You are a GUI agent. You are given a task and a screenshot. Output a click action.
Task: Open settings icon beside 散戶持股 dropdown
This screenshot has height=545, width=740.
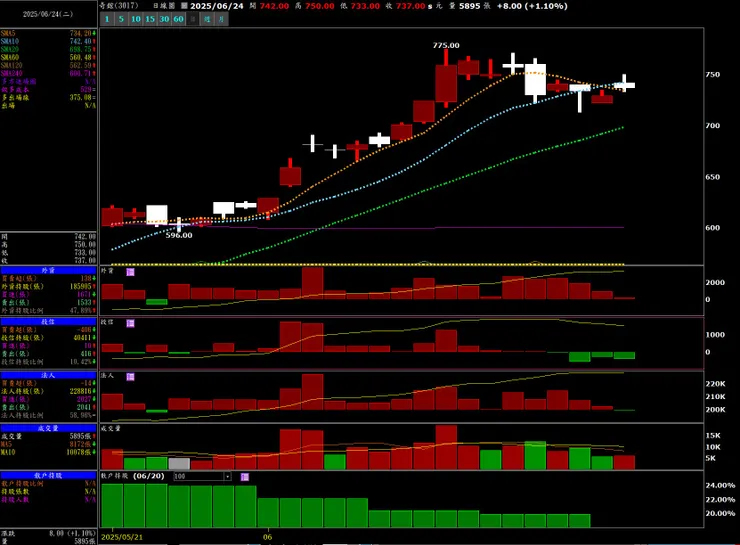click(x=244, y=477)
